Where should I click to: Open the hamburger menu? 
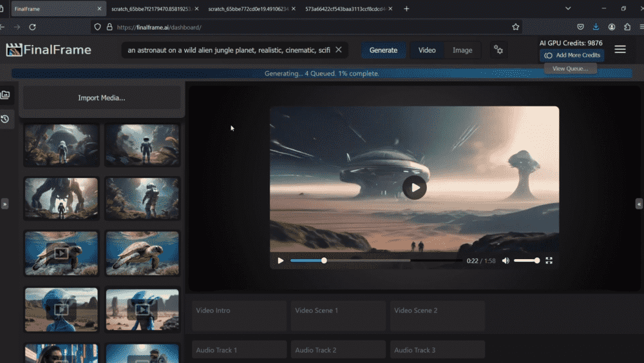pyautogui.click(x=620, y=50)
